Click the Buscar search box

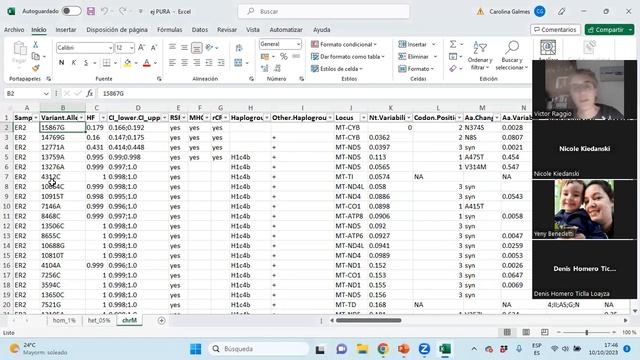pos(324,11)
